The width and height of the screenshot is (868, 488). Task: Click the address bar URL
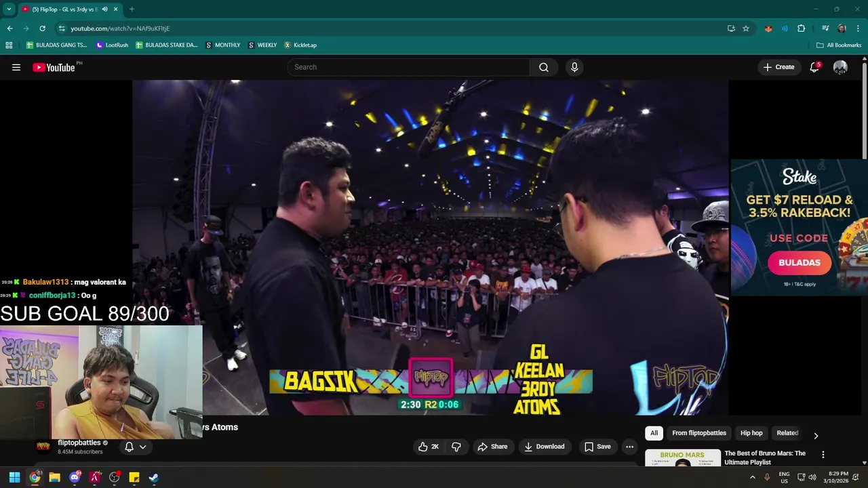[x=120, y=28]
